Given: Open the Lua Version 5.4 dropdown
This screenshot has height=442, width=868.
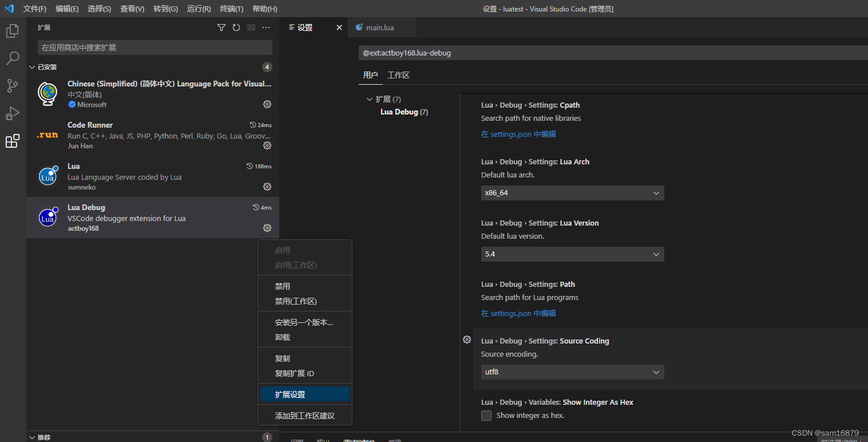Looking at the screenshot, I should coord(572,254).
